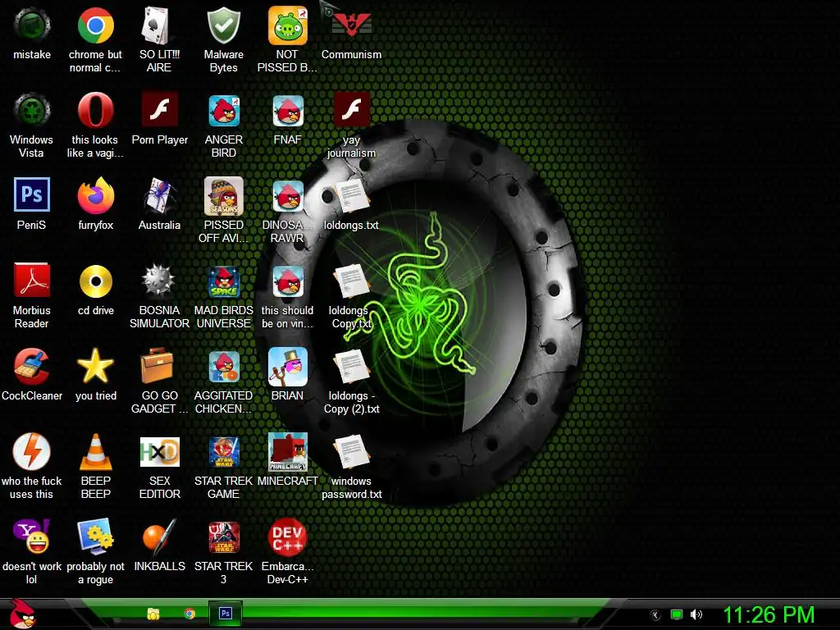Launch 'who the fuck uses this' lightning icon
Screen dimensions: 840x630
tap(32, 452)
